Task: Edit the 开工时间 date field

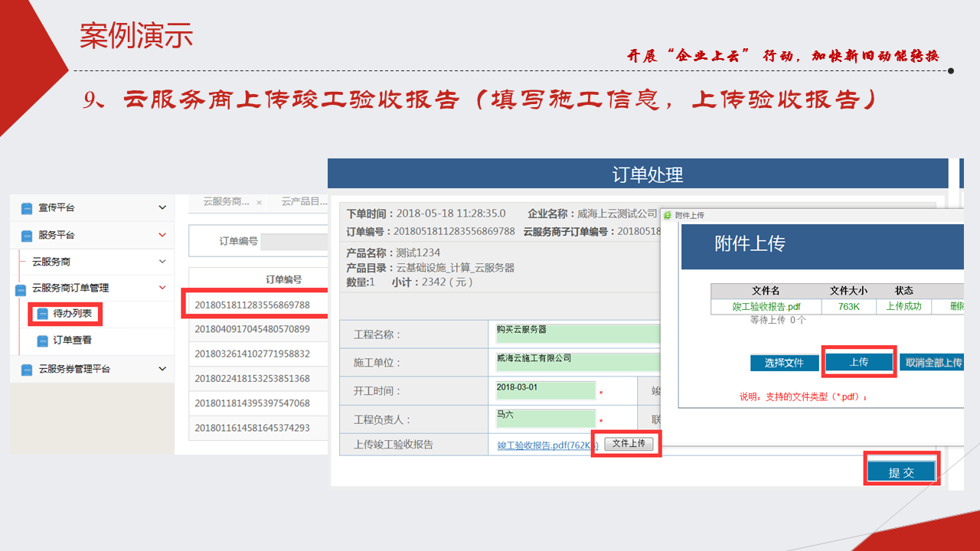Action: tap(545, 390)
